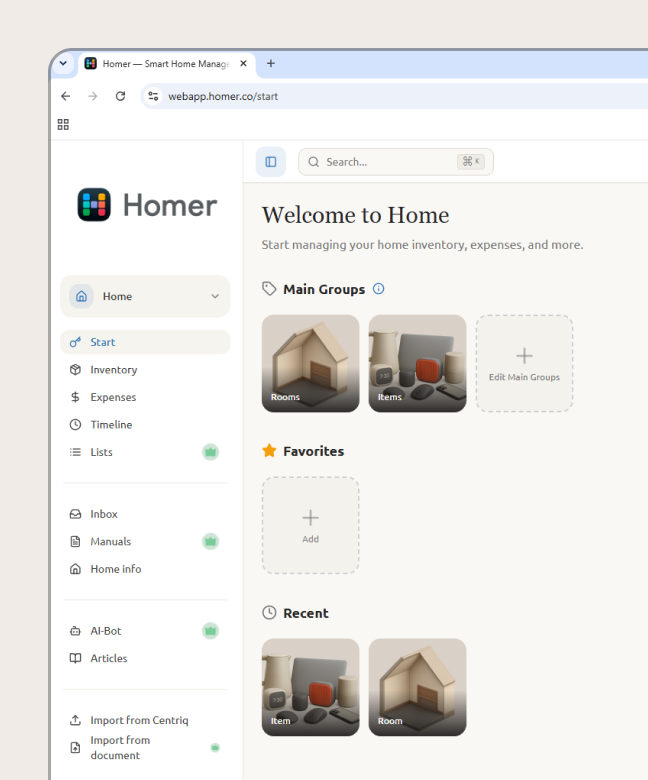Select Start in the sidebar
648x780 pixels.
pyautogui.click(x=145, y=342)
